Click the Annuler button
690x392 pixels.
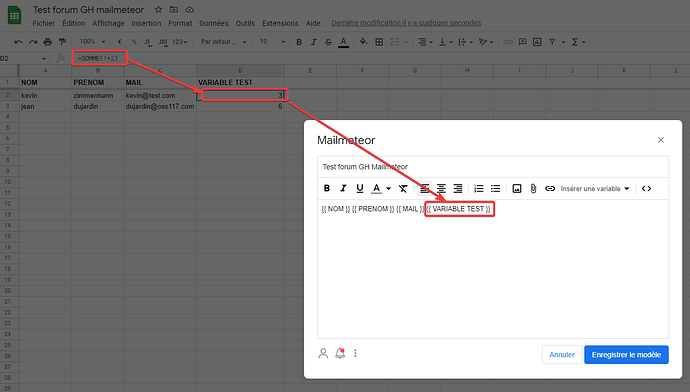coord(562,355)
